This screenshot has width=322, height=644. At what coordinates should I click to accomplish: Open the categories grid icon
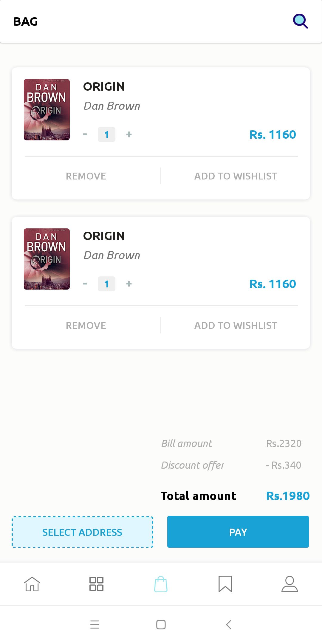[x=96, y=584]
